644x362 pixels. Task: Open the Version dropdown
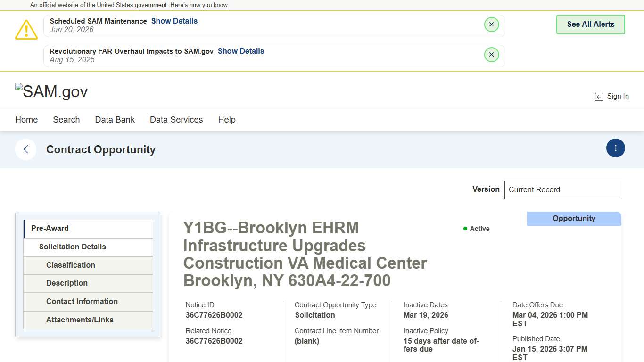[563, 189]
